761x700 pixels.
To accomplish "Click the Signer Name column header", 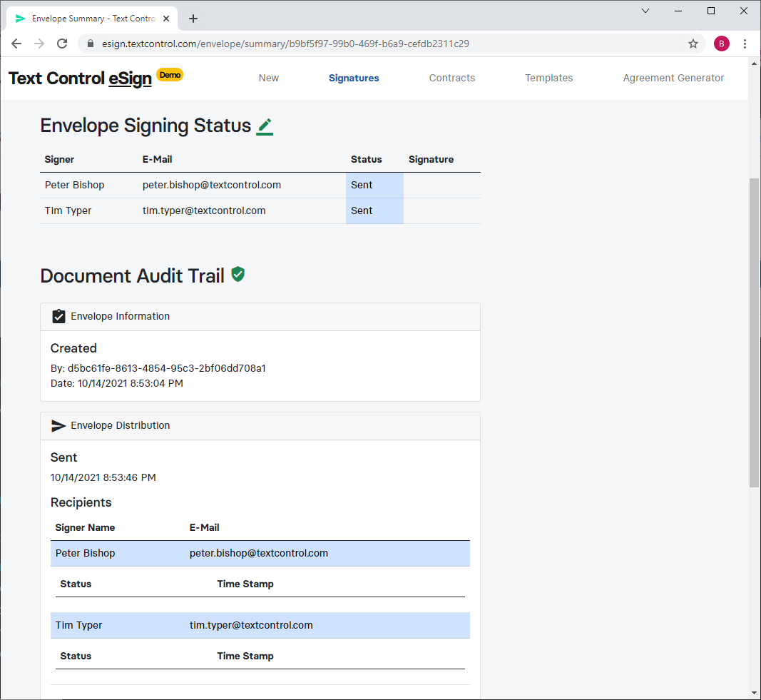I will 85,527.
